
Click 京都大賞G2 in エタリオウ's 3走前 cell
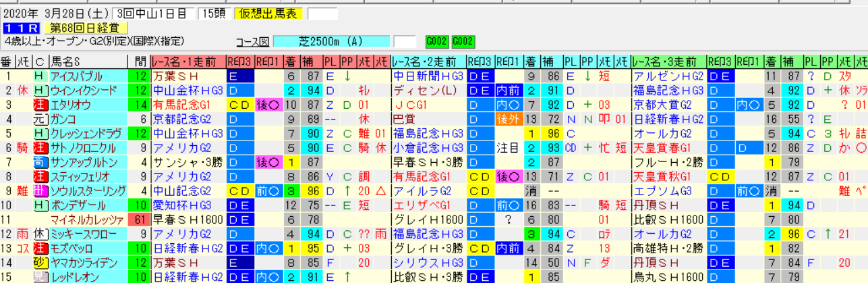[662, 105]
